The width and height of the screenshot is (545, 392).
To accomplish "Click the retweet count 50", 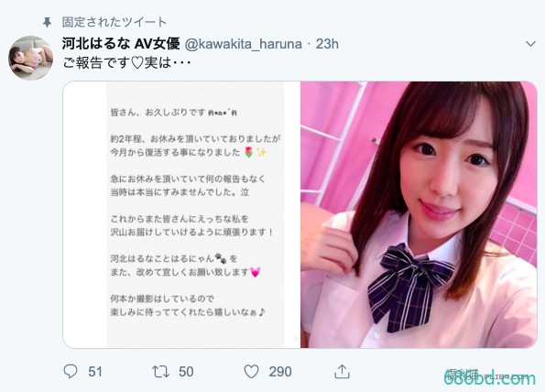I will pos(186,372).
